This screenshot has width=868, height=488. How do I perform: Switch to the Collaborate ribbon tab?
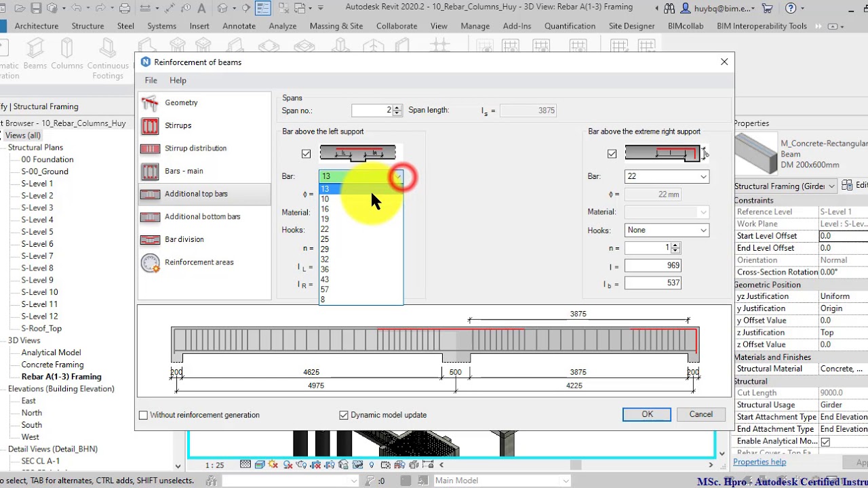click(397, 26)
